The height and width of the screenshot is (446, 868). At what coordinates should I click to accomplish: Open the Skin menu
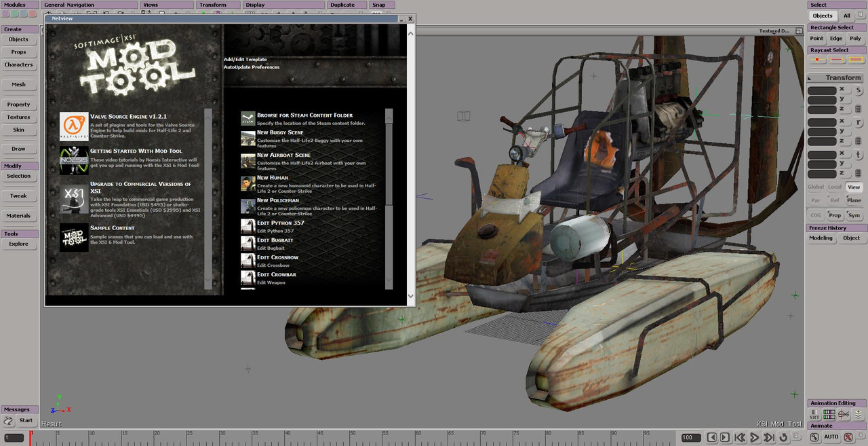click(19, 130)
